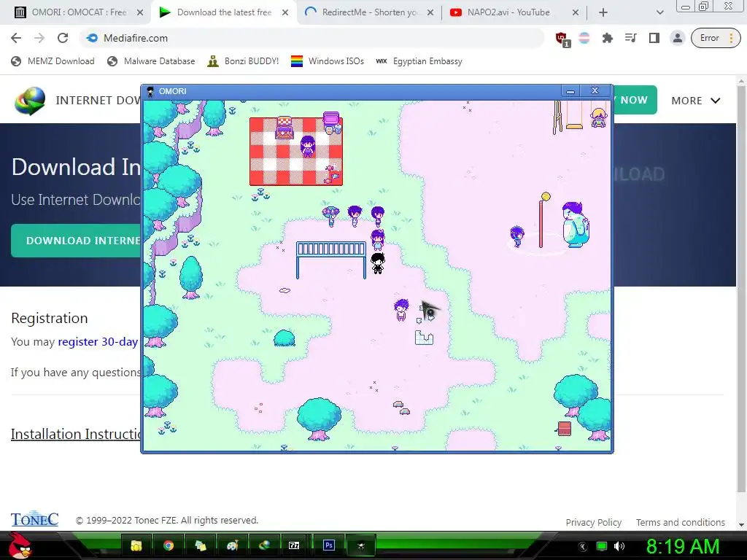Open the Paint taskbar icon
The height and width of the screenshot is (560, 747).
click(232, 545)
